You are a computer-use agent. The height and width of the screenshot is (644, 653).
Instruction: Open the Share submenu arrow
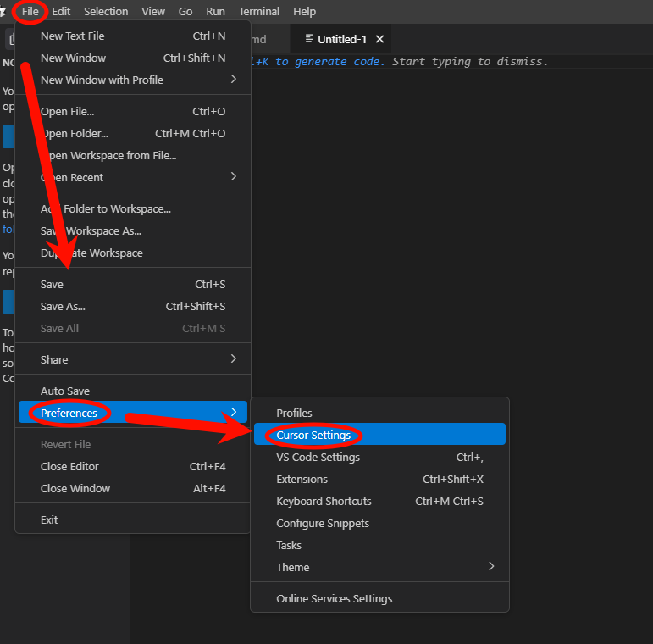(x=234, y=359)
